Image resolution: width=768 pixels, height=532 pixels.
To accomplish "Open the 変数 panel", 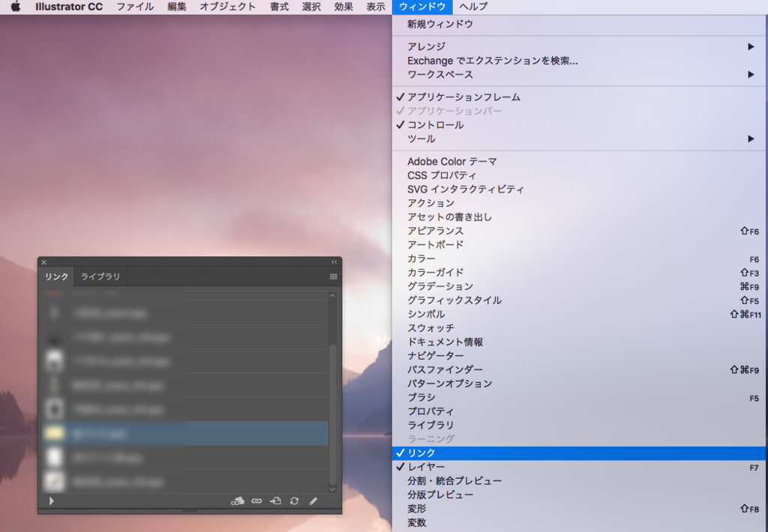I will point(580,523).
